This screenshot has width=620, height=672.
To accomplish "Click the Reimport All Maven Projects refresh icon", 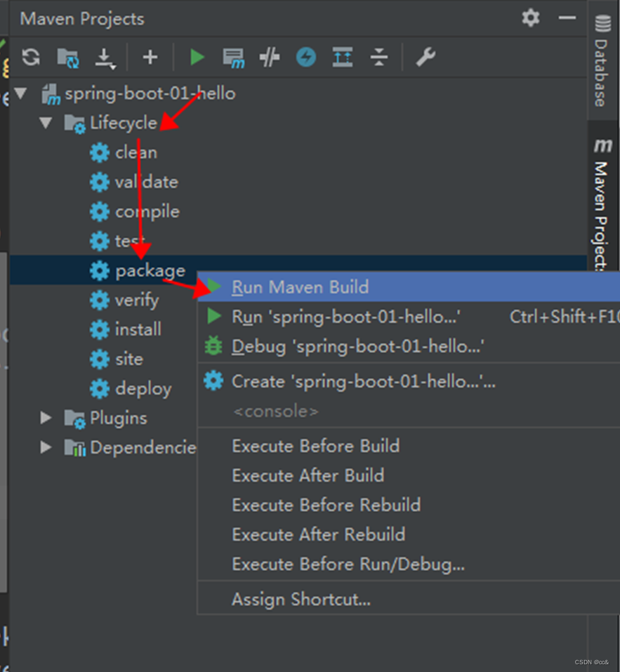I will [x=31, y=57].
